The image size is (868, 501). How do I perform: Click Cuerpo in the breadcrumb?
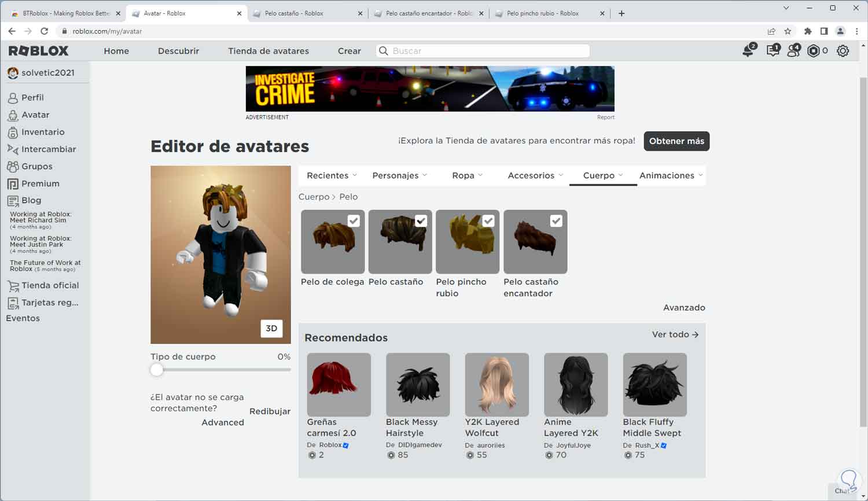pos(314,197)
